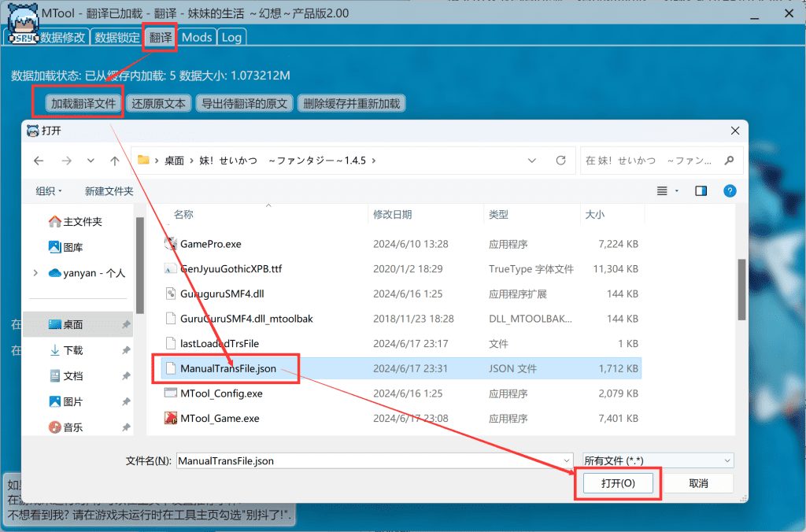Switch to the 翻译 tab
This screenshot has height=532, width=806.
point(161,37)
